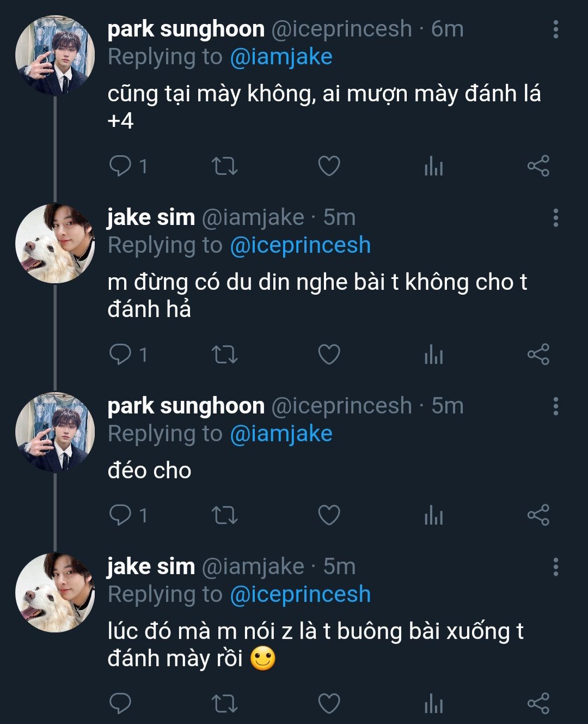Open more options on "đéo cho" tweet

pos(555,406)
